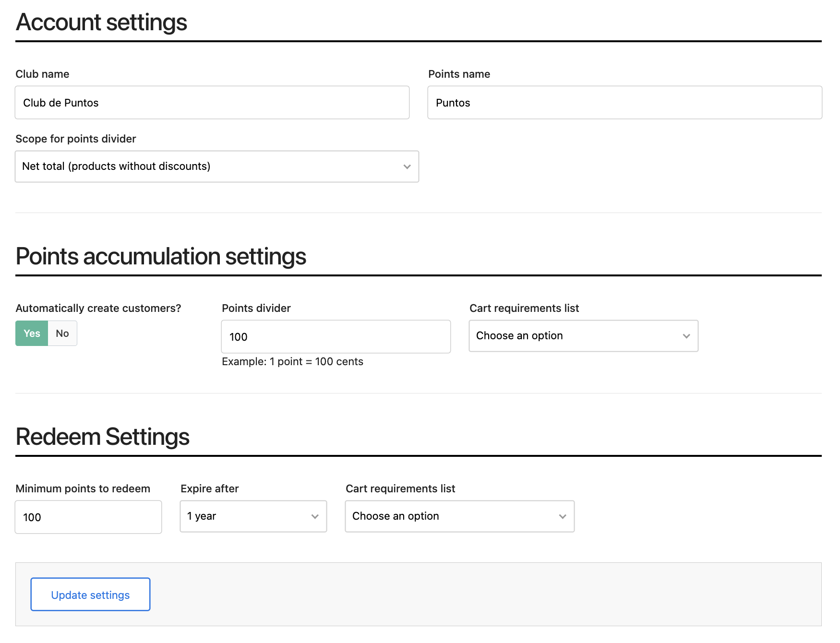The image size is (840, 643).
Task: Select Yes for automatically creating customers
Action: pyautogui.click(x=32, y=333)
